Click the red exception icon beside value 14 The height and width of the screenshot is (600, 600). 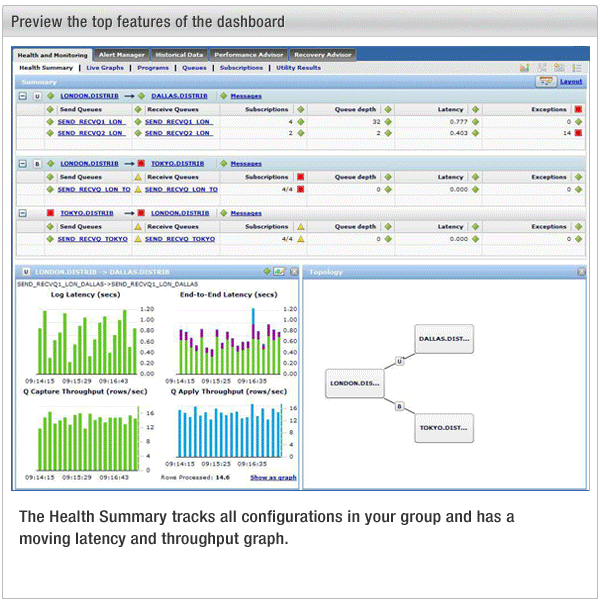click(x=578, y=133)
